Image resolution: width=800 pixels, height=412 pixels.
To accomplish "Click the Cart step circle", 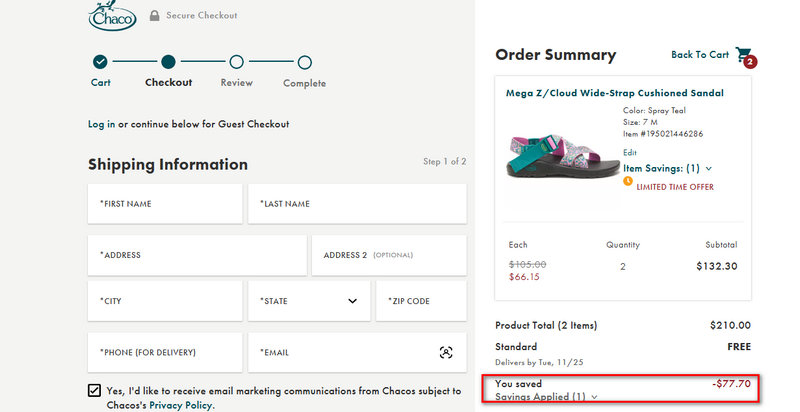I will pyautogui.click(x=100, y=62).
